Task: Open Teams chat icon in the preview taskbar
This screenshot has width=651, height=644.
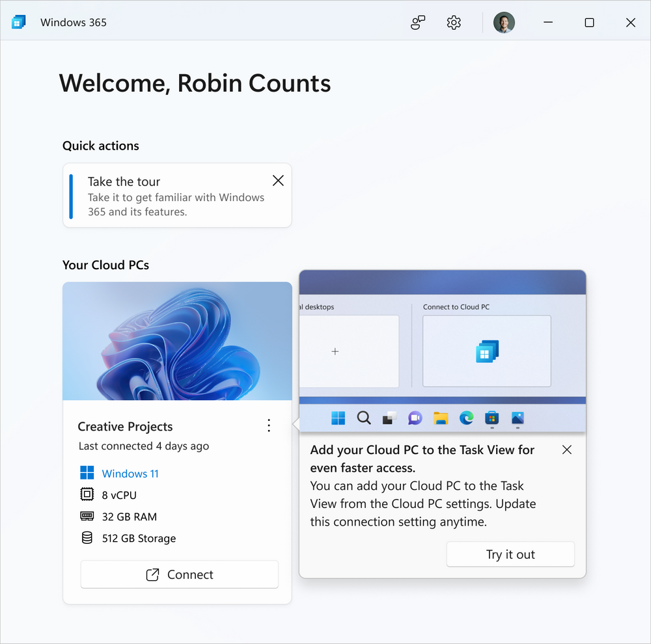Action: pyautogui.click(x=415, y=418)
